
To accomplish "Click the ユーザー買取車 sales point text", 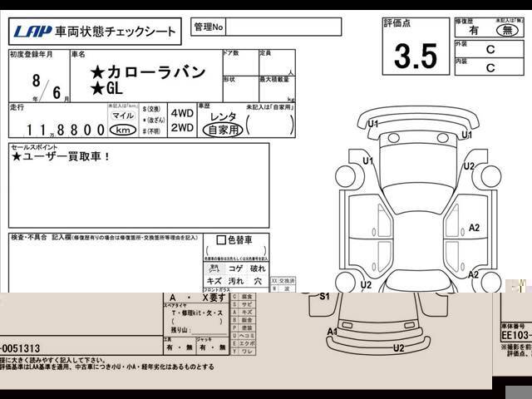I will [61, 156].
